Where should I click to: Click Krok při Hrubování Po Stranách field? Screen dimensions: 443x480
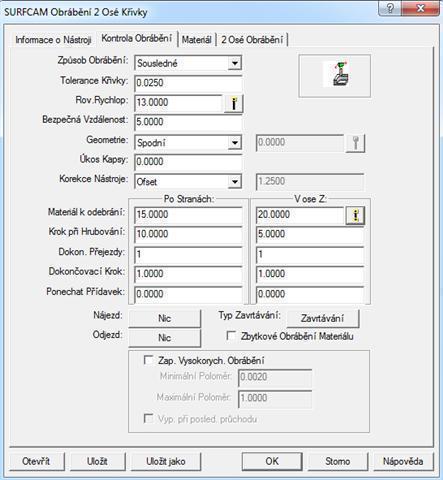tap(188, 234)
